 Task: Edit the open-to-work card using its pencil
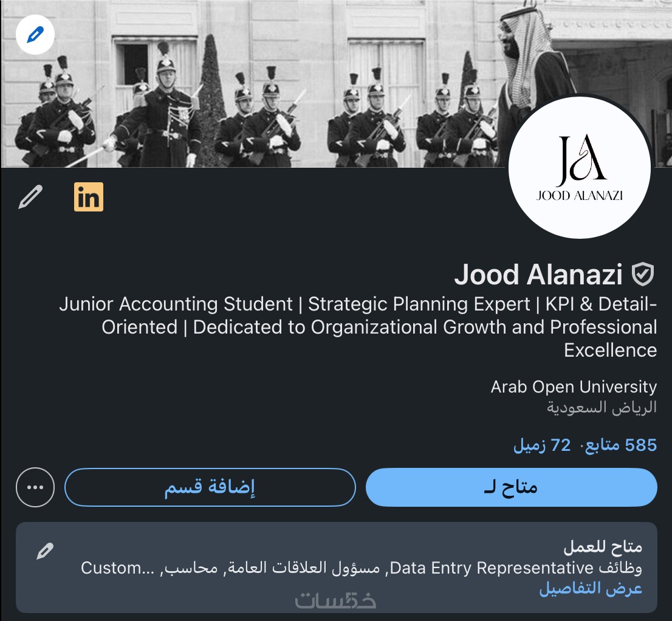coord(45,551)
